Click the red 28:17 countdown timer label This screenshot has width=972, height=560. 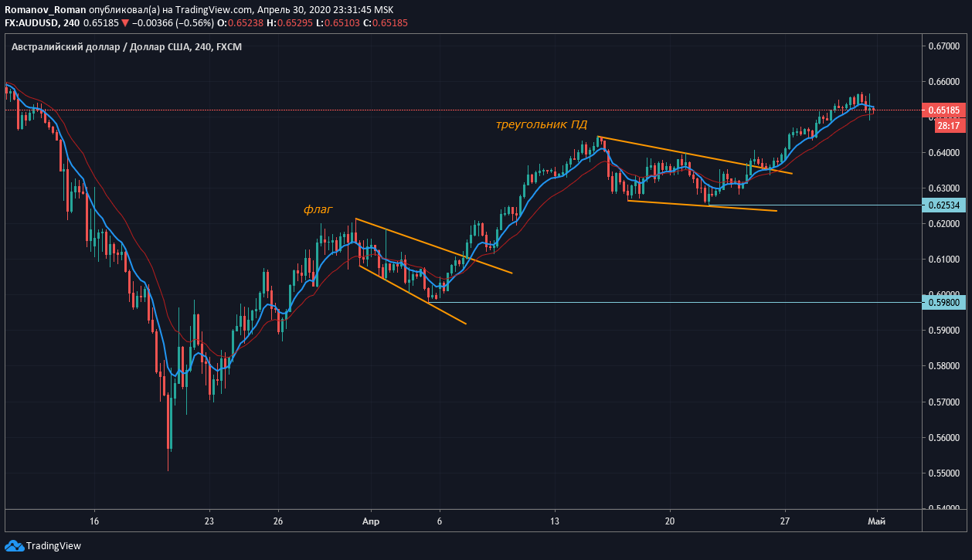click(x=948, y=125)
